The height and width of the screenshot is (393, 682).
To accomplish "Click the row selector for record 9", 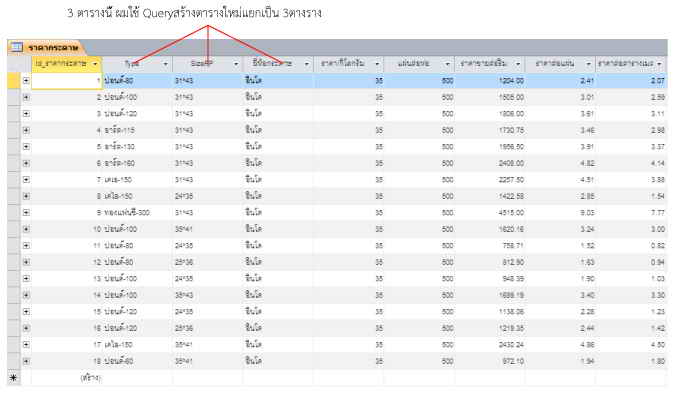I will 13,213.
